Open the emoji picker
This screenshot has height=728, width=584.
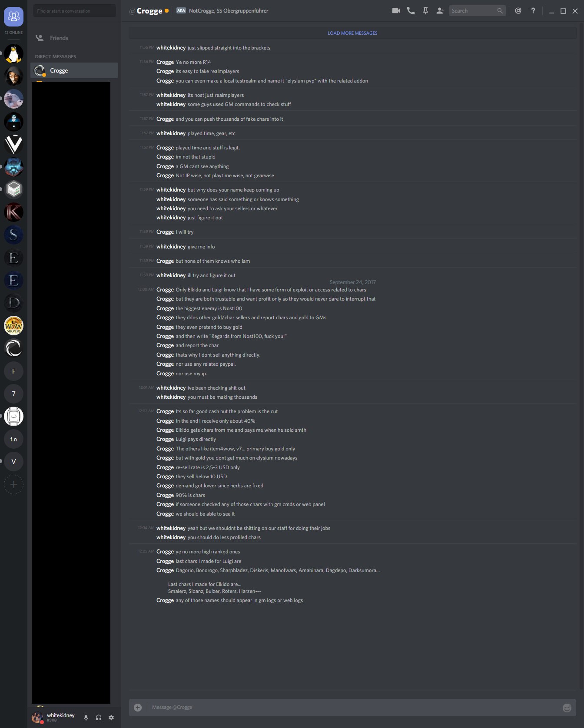click(x=567, y=708)
